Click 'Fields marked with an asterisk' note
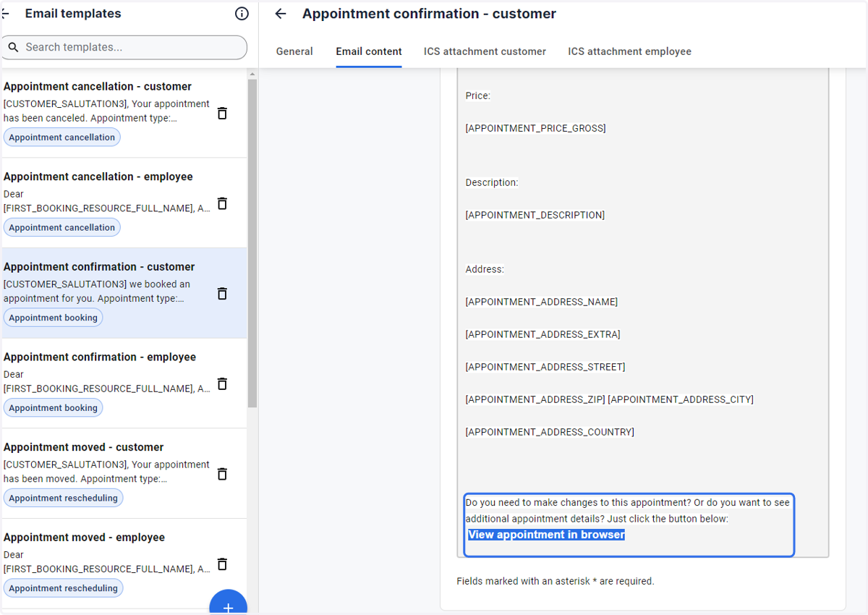868x615 pixels. pyautogui.click(x=556, y=581)
